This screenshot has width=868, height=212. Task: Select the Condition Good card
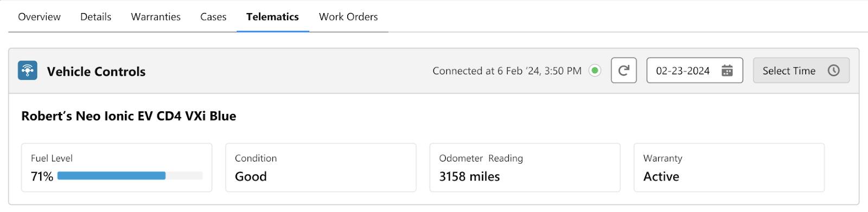pyautogui.click(x=321, y=168)
